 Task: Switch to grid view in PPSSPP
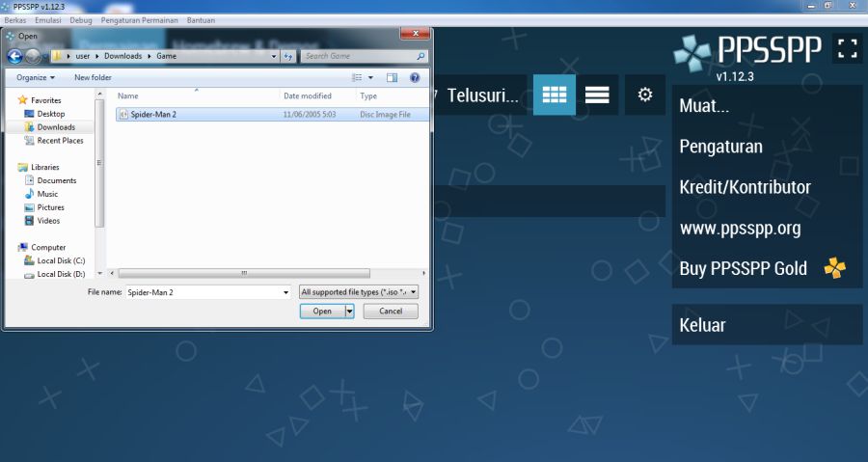pos(555,95)
